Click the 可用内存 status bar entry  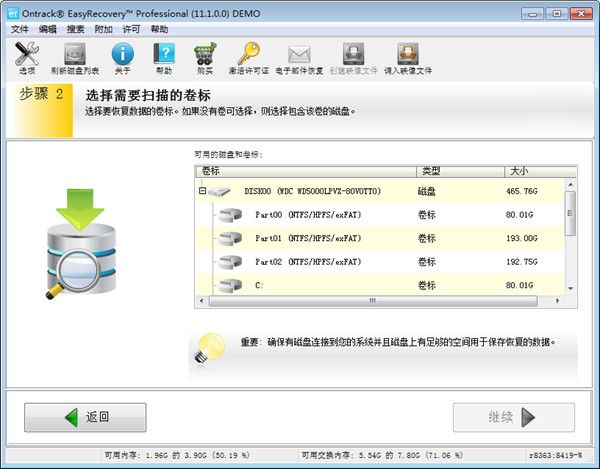pos(177,455)
